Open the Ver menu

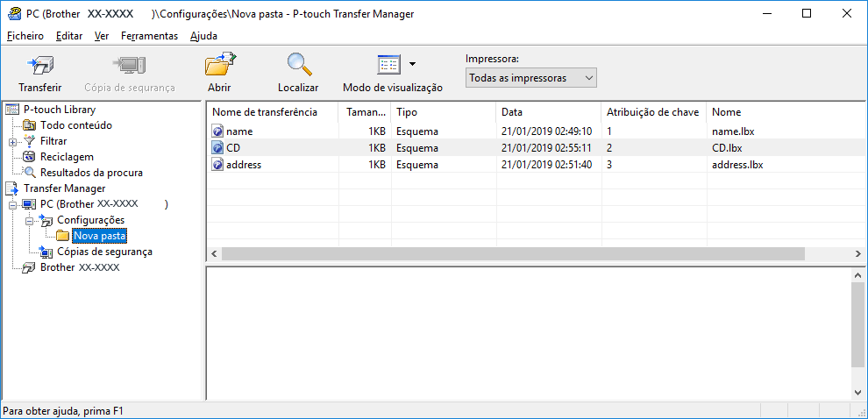pos(102,36)
